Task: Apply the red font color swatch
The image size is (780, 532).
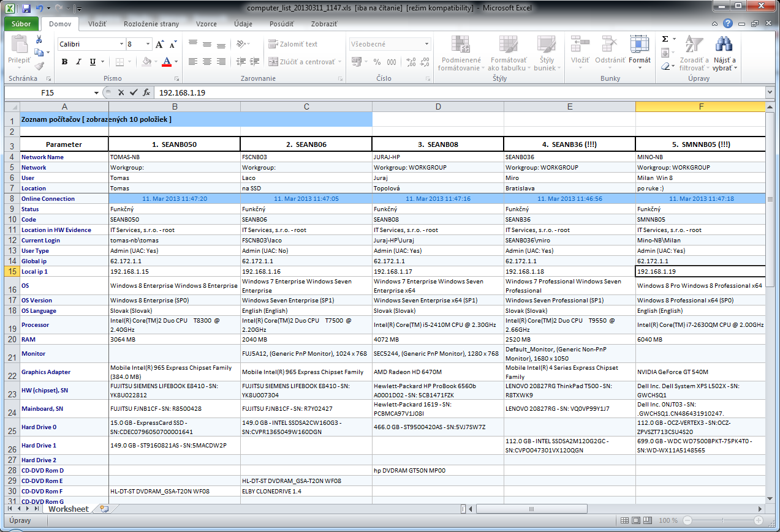Action: click(167, 62)
